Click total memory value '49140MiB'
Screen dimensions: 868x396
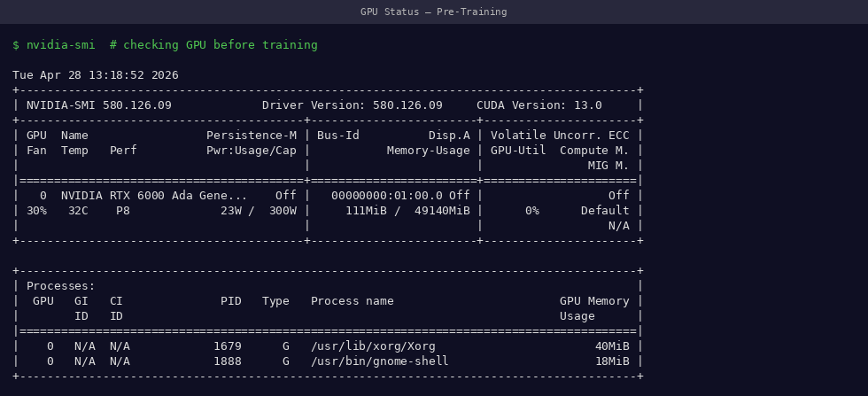click(442, 211)
